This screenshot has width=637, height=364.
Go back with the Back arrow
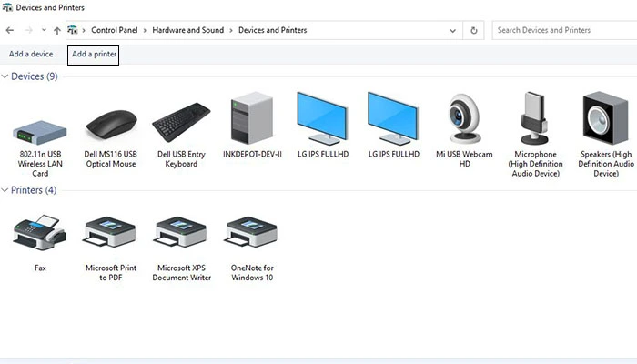tap(10, 30)
